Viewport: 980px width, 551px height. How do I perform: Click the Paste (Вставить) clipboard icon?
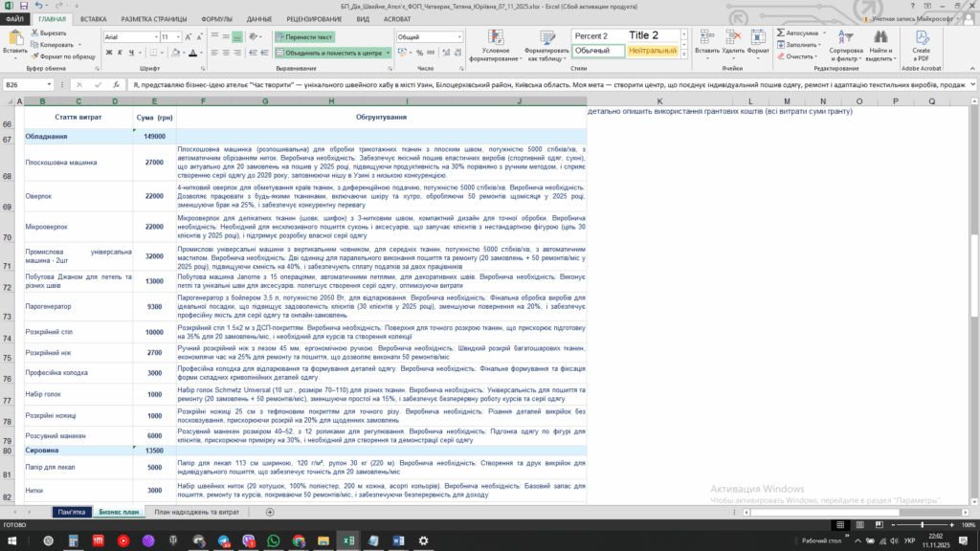point(16,40)
